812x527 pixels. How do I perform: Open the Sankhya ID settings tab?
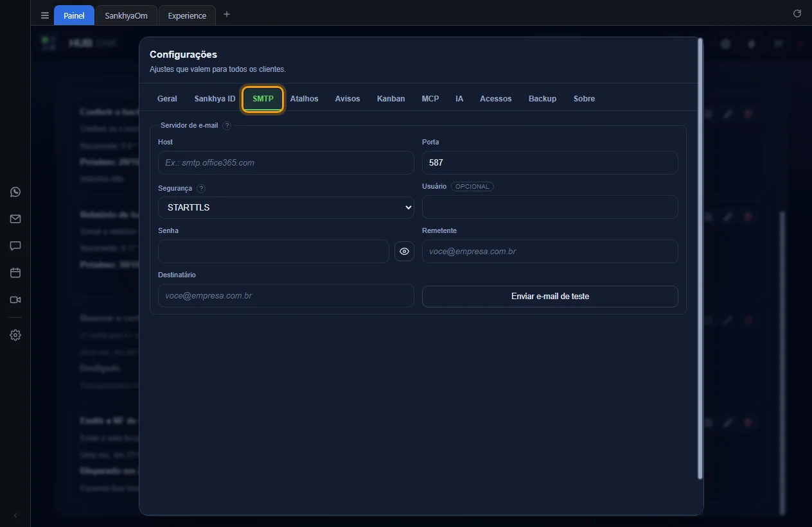pos(215,99)
